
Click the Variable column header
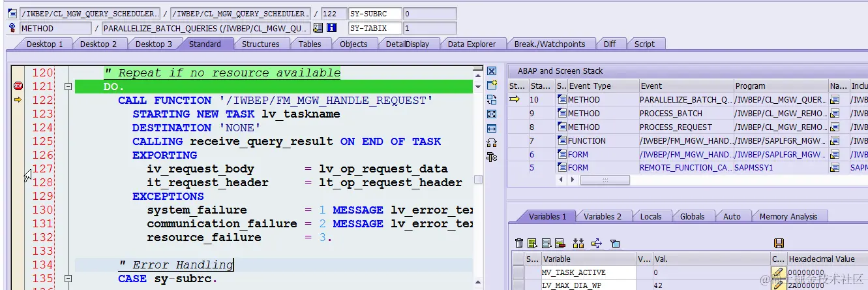pos(588,259)
